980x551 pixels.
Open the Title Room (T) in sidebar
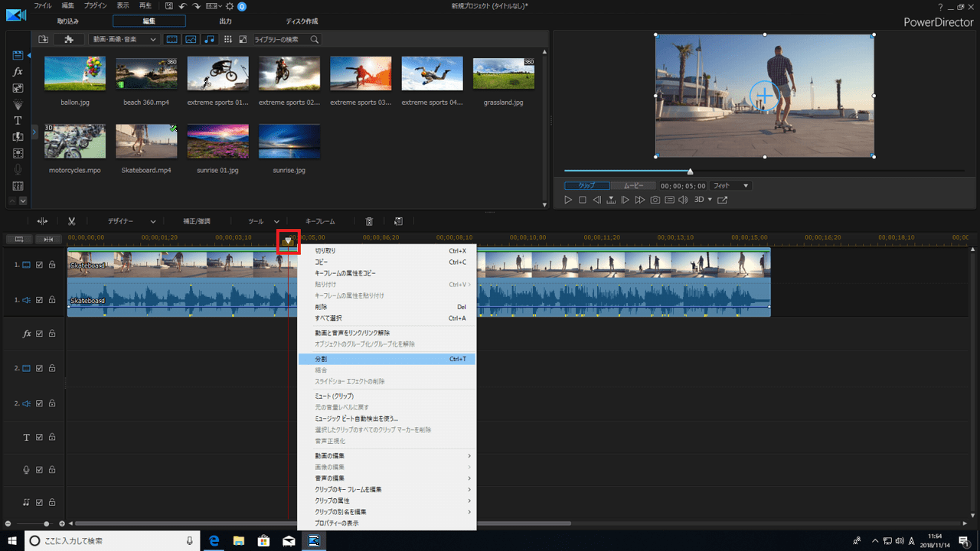coord(18,120)
